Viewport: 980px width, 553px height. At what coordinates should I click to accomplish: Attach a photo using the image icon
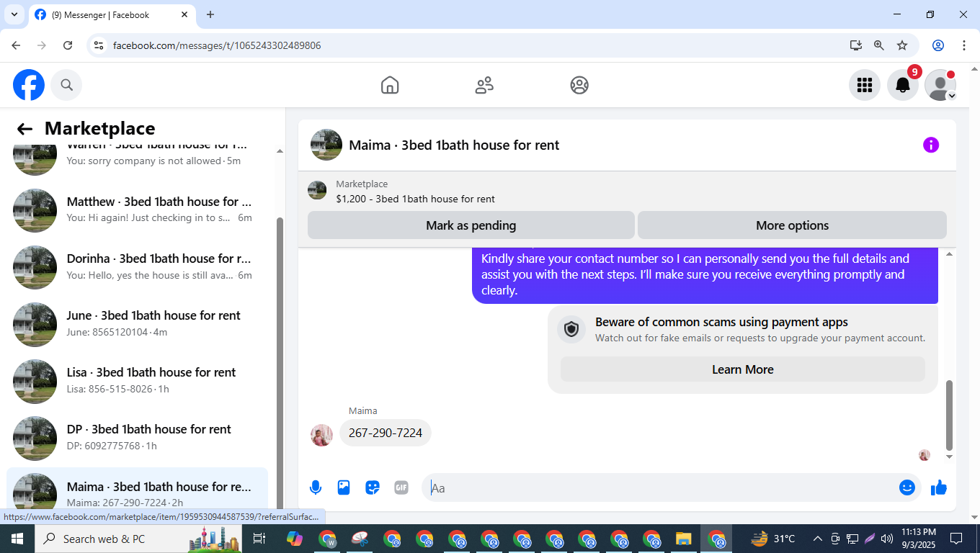(x=344, y=487)
